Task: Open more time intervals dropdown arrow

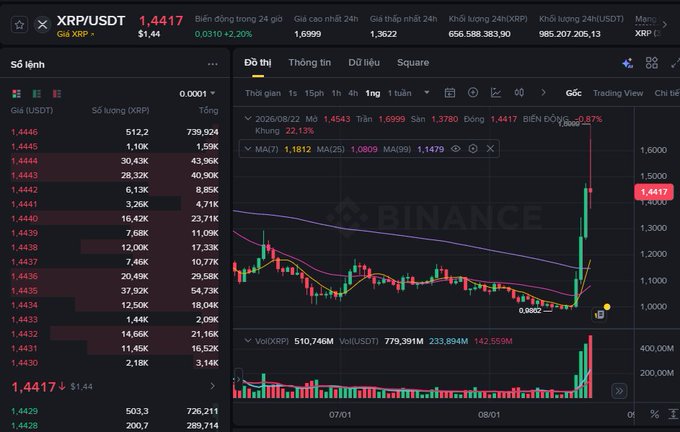Action: coord(427,92)
